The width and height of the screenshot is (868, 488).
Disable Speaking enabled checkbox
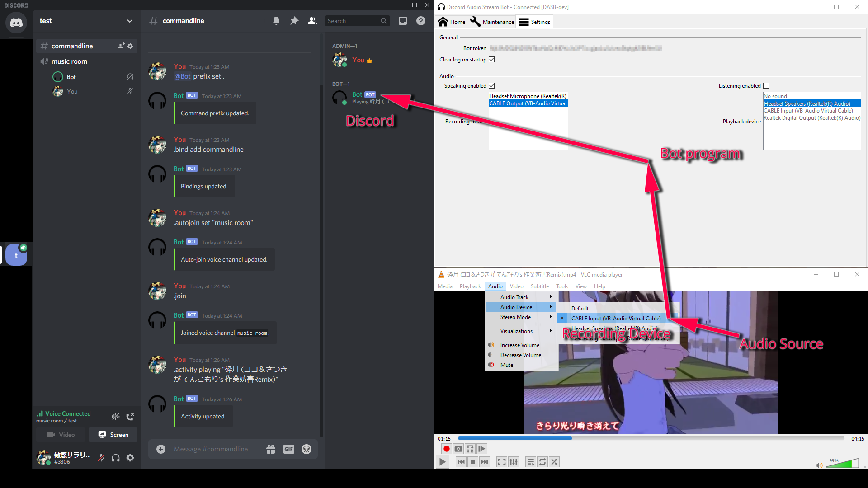tap(492, 86)
